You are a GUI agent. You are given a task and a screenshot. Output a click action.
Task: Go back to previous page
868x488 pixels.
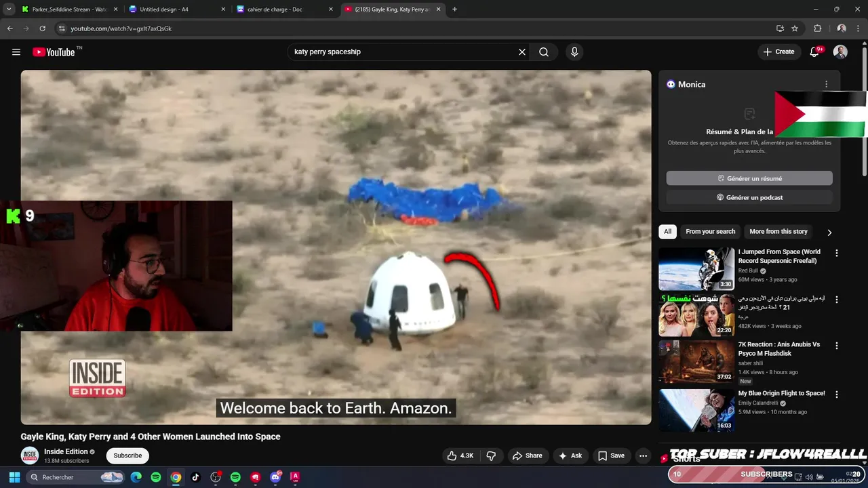tap(9, 28)
